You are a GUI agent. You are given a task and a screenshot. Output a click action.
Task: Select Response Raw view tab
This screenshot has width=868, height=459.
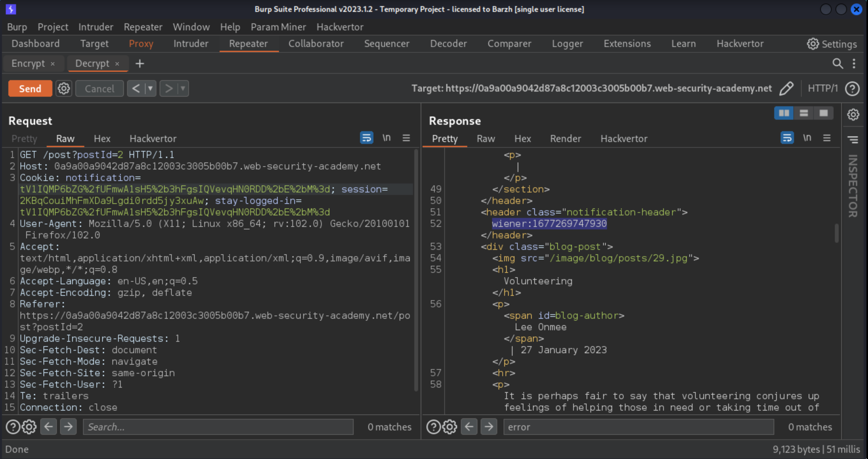485,139
